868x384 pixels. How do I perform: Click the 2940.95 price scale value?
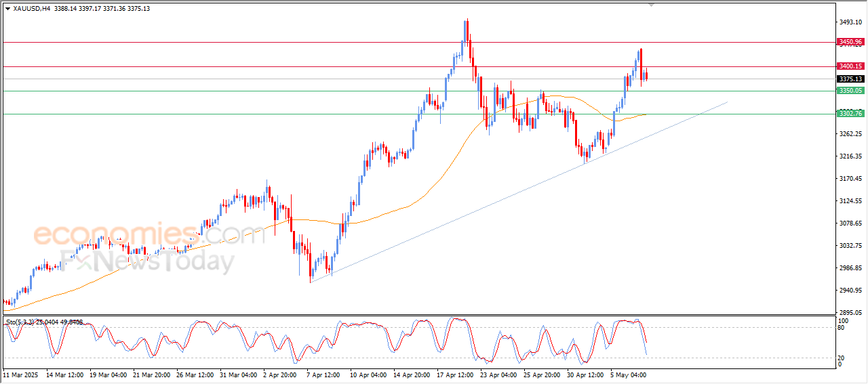[x=850, y=291]
